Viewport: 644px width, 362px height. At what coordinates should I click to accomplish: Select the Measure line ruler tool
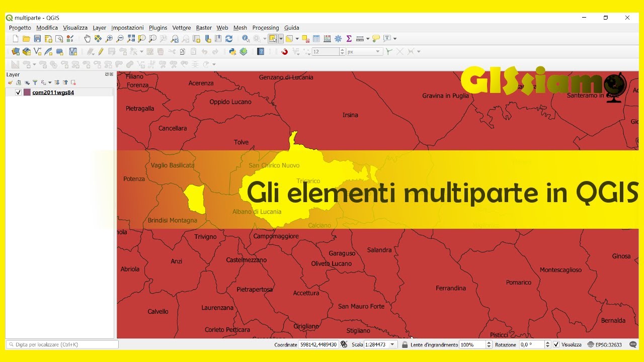tap(360, 39)
